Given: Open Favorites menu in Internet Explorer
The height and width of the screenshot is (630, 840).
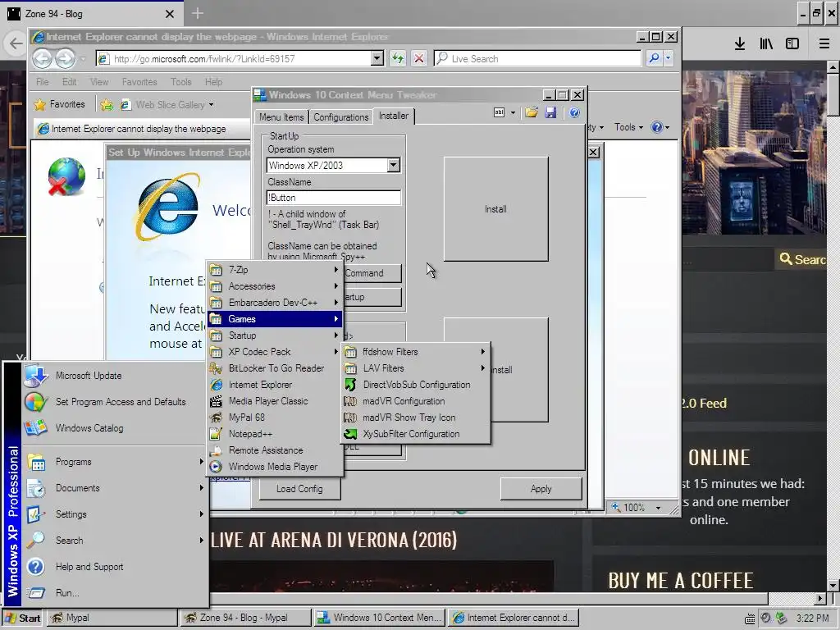Looking at the screenshot, I should [x=139, y=82].
